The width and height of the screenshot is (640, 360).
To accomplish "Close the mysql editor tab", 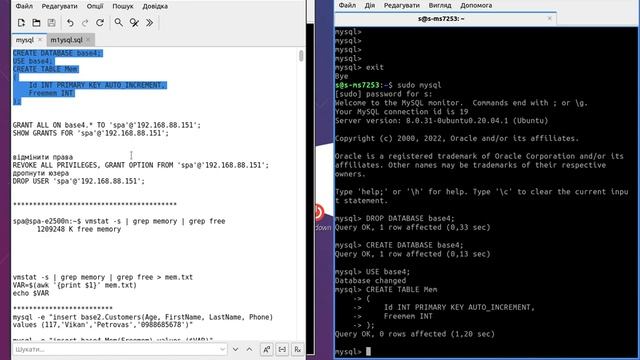I will tap(40, 40).
